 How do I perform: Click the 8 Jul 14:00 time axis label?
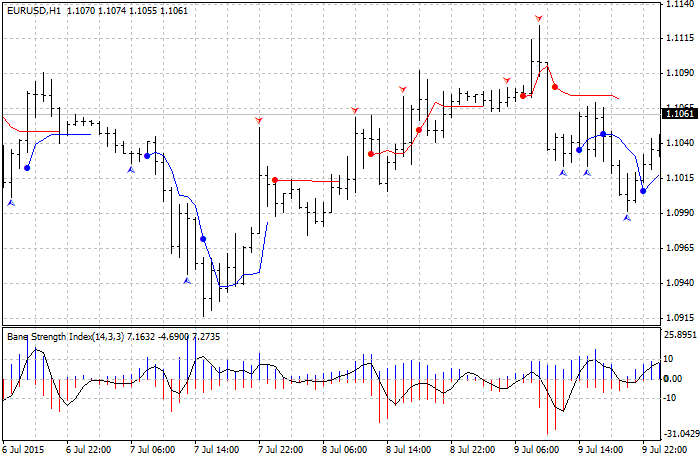pos(410,450)
